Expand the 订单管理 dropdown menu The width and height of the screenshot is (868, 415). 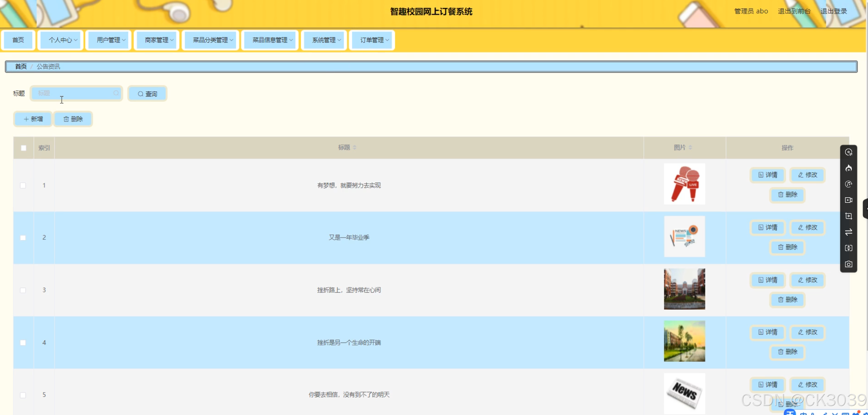click(372, 40)
